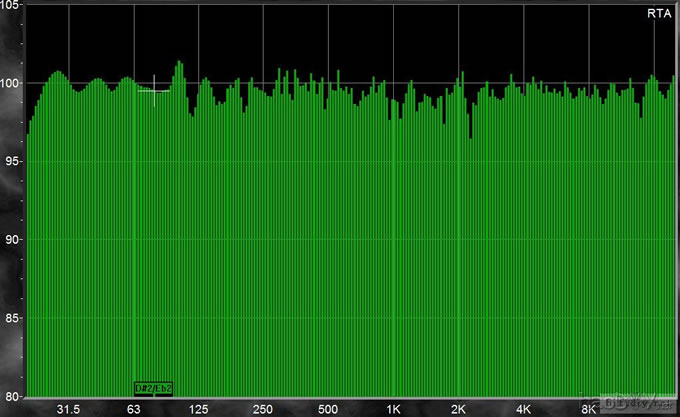Select the 2K frequency axis label

click(458, 408)
